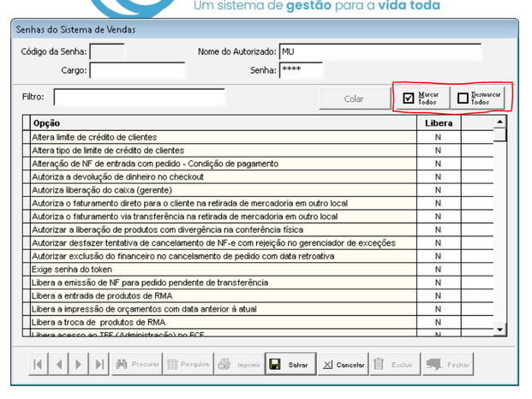Go to next record arrow
The width and height of the screenshot is (532, 399).
78,365
